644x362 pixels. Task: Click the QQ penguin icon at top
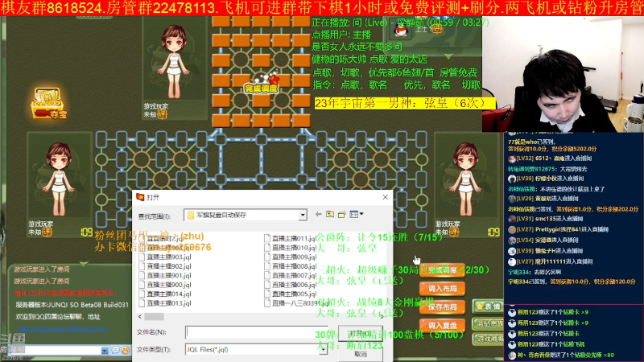[x=400, y=30]
